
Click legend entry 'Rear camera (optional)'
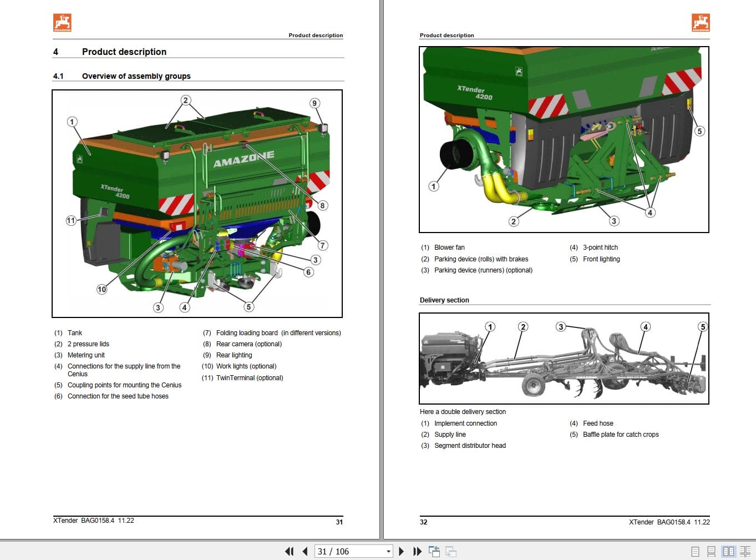click(249, 344)
